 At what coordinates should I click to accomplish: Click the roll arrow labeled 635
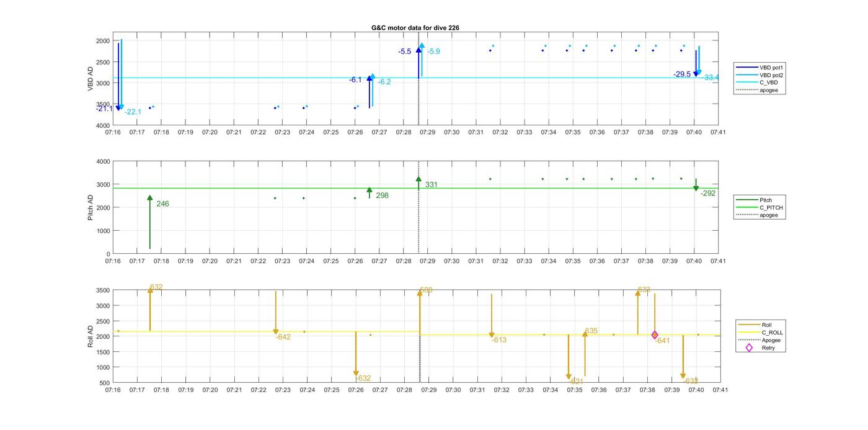click(585, 354)
